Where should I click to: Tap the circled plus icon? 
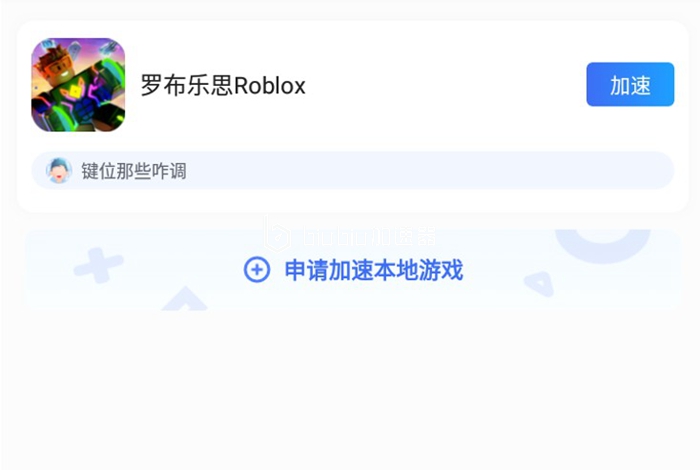(x=257, y=270)
